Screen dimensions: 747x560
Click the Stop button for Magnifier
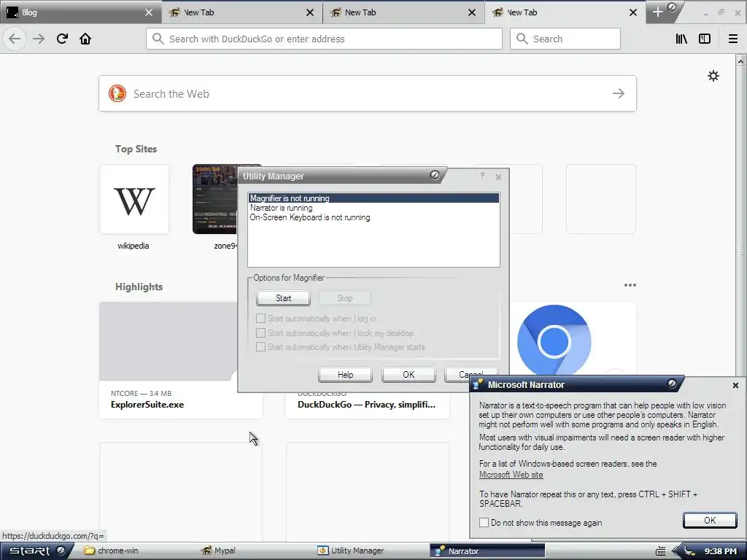click(x=344, y=298)
